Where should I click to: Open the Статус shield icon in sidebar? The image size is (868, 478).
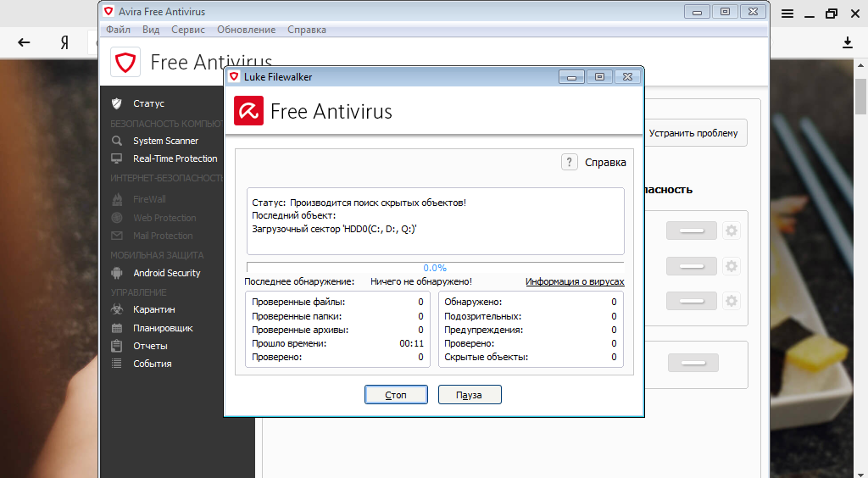tap(116, 103)
